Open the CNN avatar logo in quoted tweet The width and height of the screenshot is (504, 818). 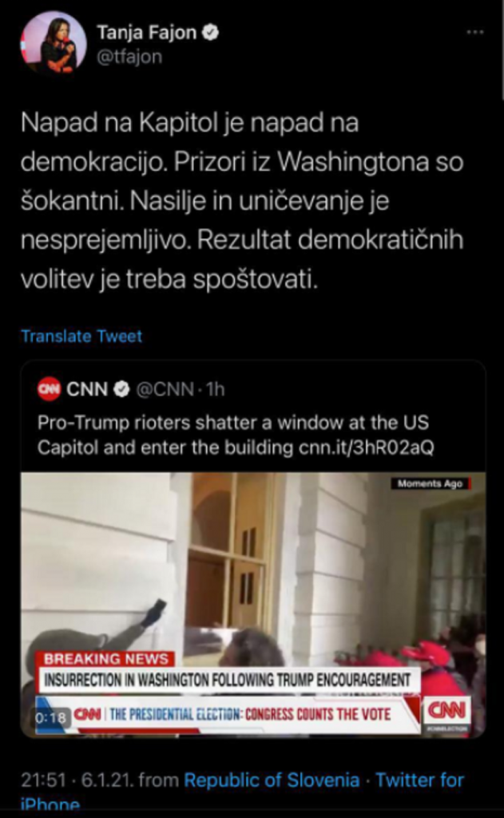[x=49, y=389]
